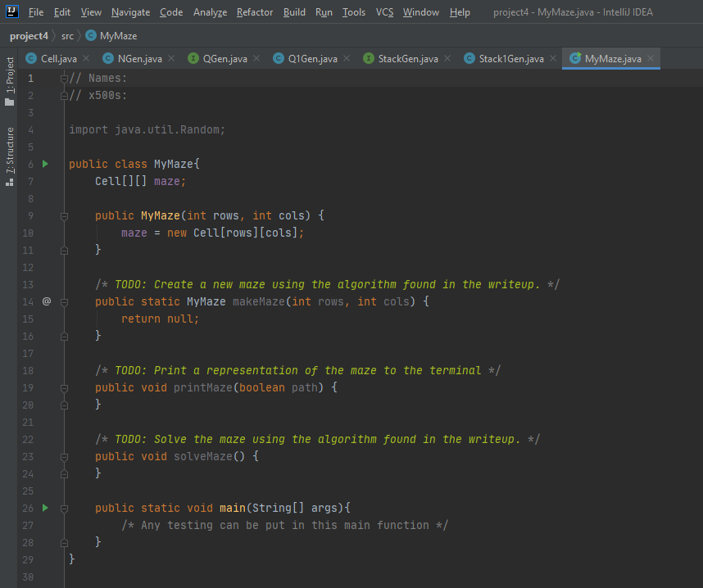This screenshot has height=588, width=703.
Task: Open the Run menu
Action: 324,12
